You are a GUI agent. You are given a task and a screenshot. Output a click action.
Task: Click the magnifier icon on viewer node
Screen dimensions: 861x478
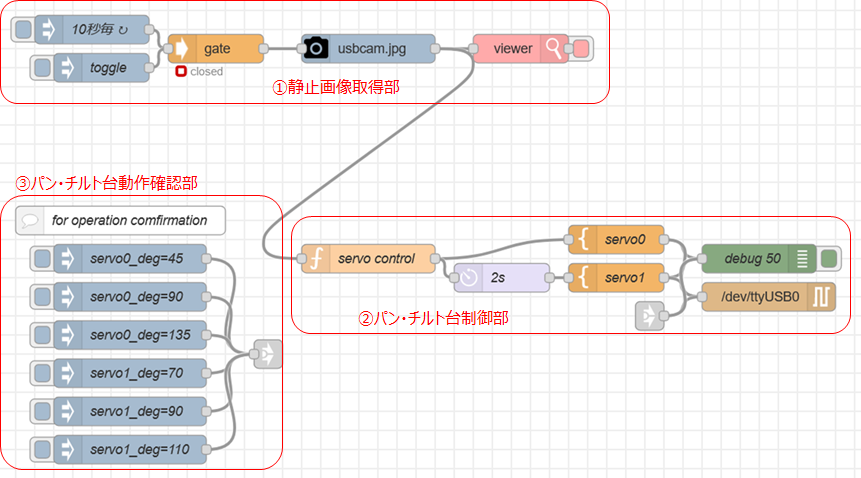(x=553, y=48)
